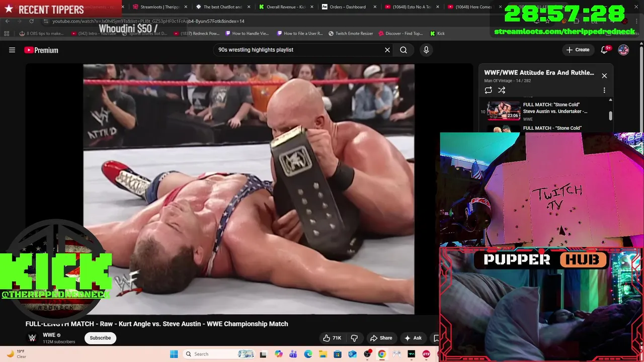This screenshot has height=362, width=644.
Task: Open Copilot from the taskbar
Action: (279, 354)
